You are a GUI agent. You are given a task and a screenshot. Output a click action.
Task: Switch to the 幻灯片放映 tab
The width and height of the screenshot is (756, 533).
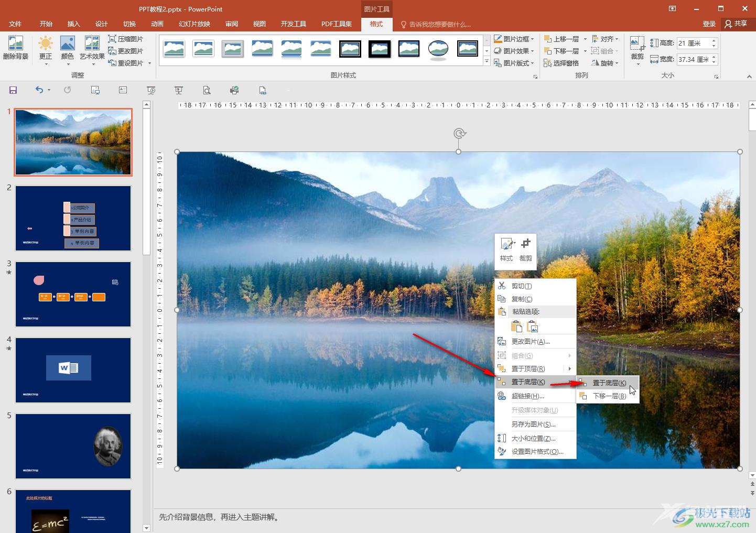click(x=195, y=24)
